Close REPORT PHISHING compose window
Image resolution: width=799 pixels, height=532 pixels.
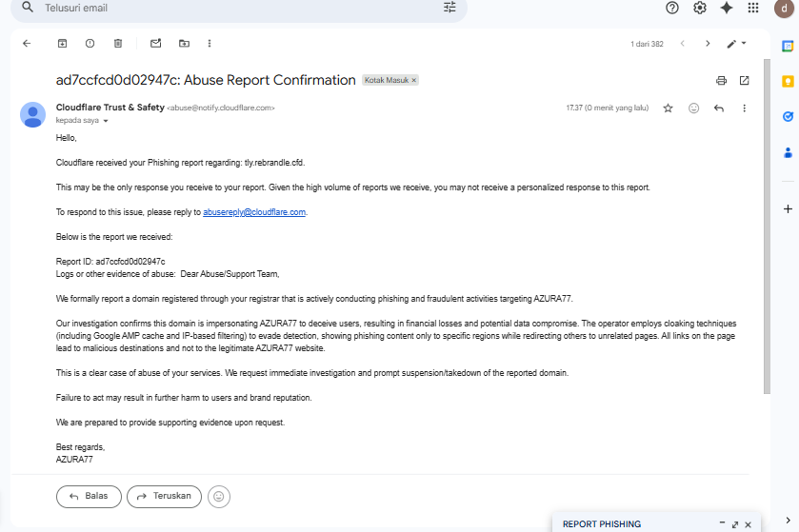click(748, 524)
